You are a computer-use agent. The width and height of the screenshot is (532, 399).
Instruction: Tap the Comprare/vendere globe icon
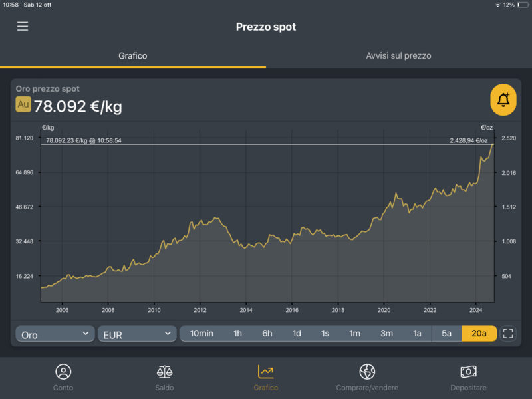[367, 372]
